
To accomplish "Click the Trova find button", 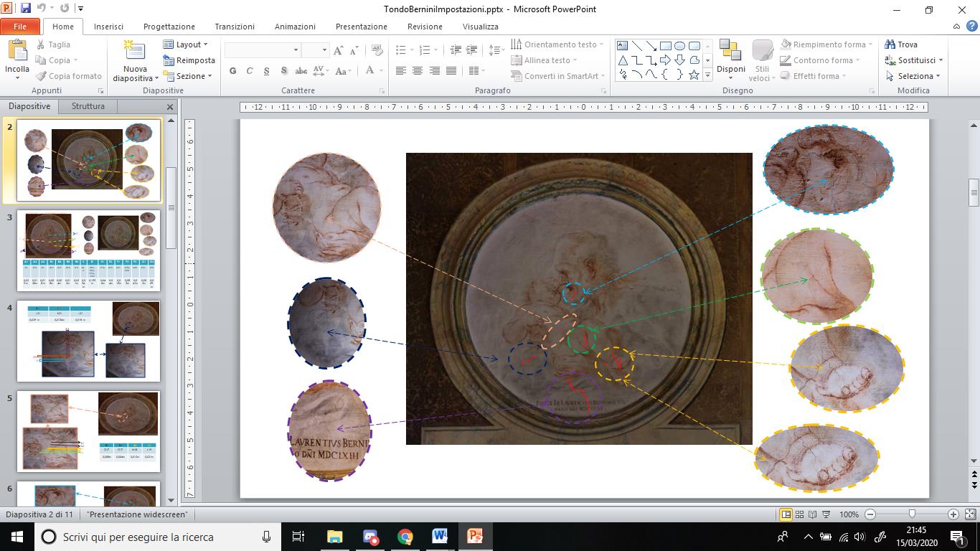I will [x=901, y=44].
